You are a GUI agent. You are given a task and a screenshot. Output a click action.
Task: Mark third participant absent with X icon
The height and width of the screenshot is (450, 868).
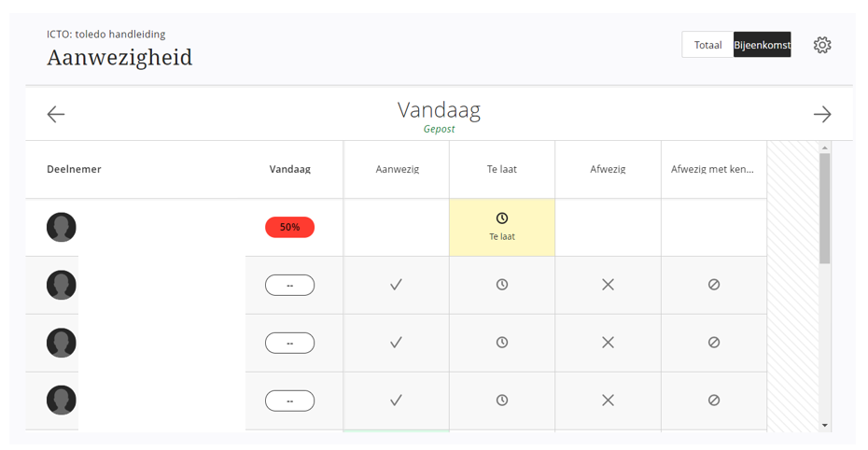point(608,343)
